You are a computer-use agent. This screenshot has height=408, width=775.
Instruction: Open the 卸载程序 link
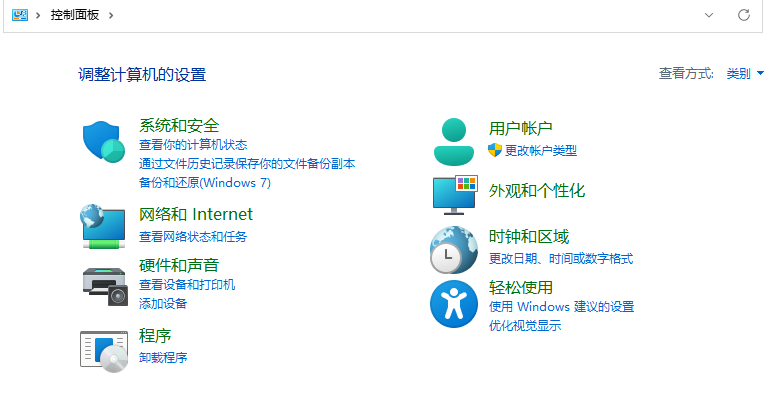(163, 357)
